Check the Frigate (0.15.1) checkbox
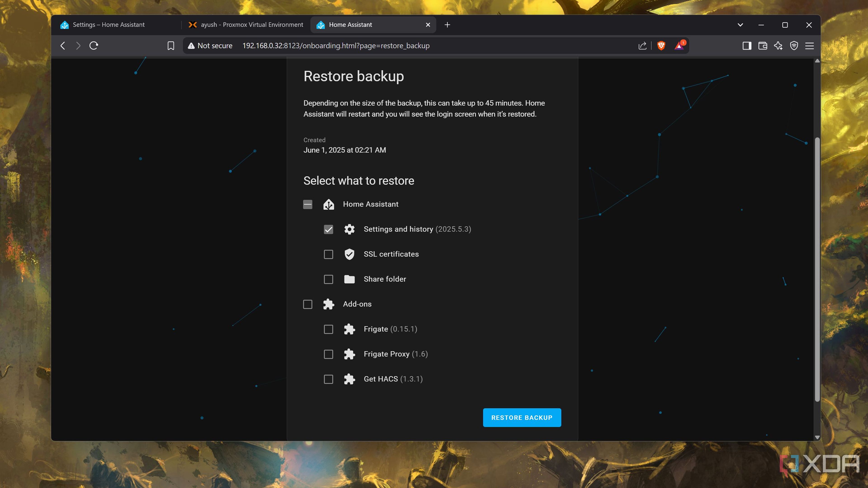Viewport: 868px width, 488px height. [x=328, y=329]
